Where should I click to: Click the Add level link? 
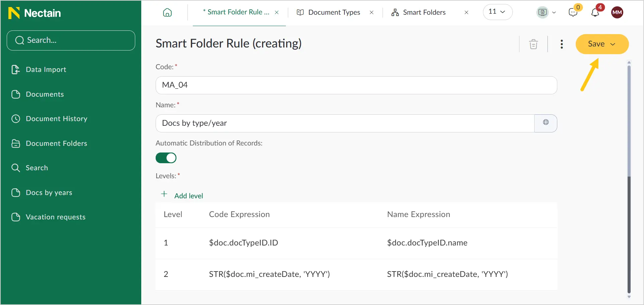pyautogui.click(x=189, y=196)
